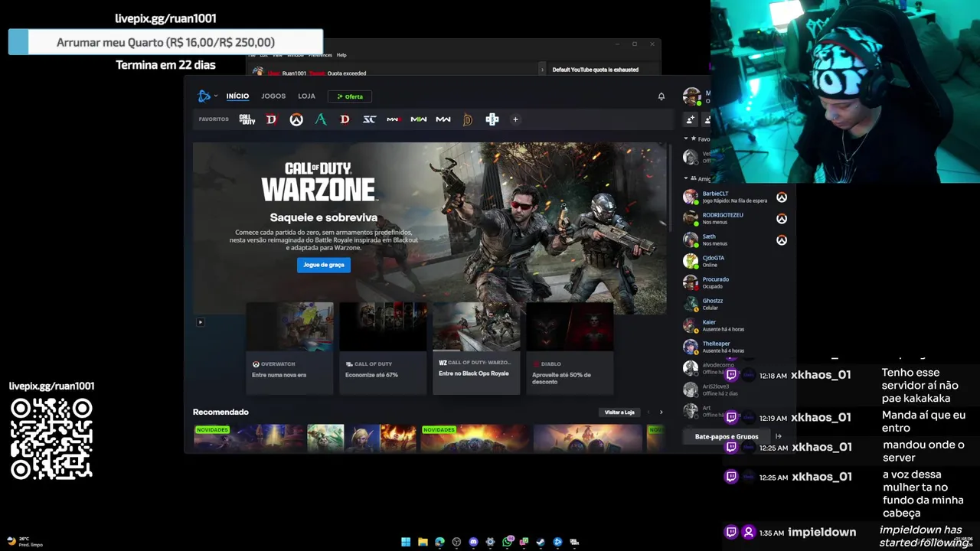The width and height of the screenshot is (980, 551).
Task: Open the notifications bell
Action: click(661, 96)
